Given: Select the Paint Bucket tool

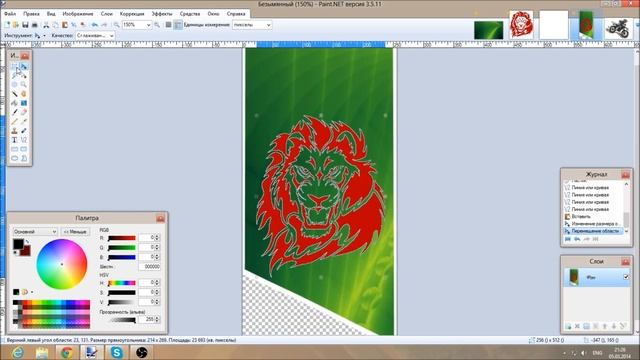Looking at the screenshot, I should point(15,103).
